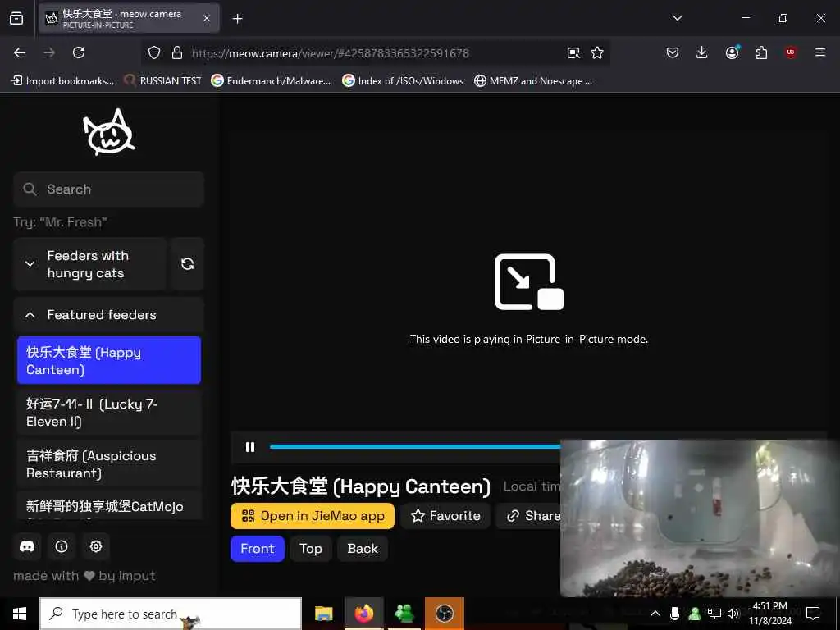Click the microphone tray icon
The image size is (840, 630).
coord(675,614)
